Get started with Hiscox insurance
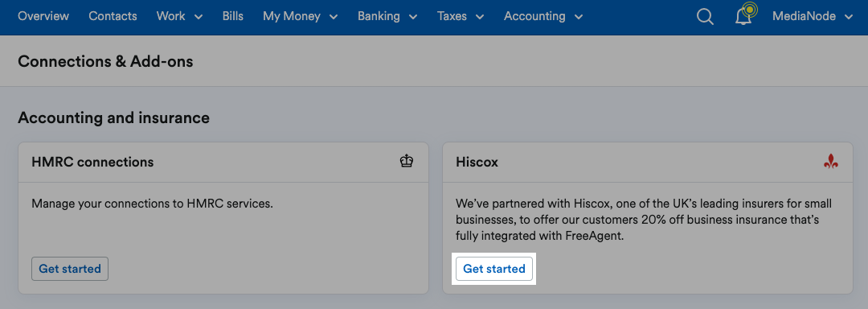 [x=494, y=269]
